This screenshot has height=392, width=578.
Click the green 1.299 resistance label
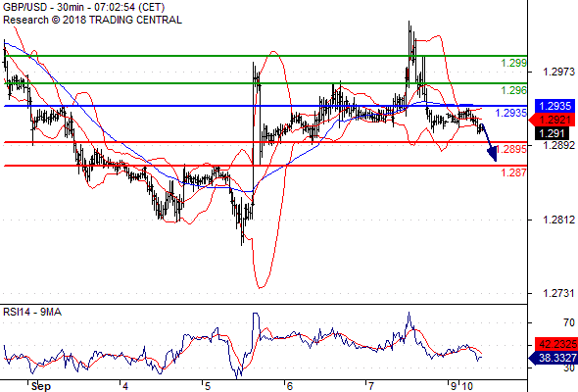point(513,63)
